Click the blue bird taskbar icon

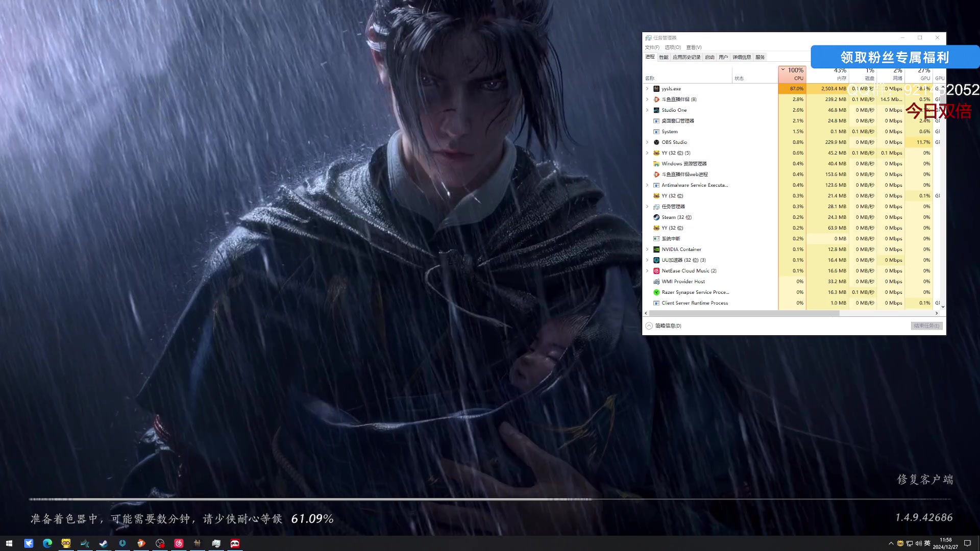pyautogui.click(x=29, y=543)
